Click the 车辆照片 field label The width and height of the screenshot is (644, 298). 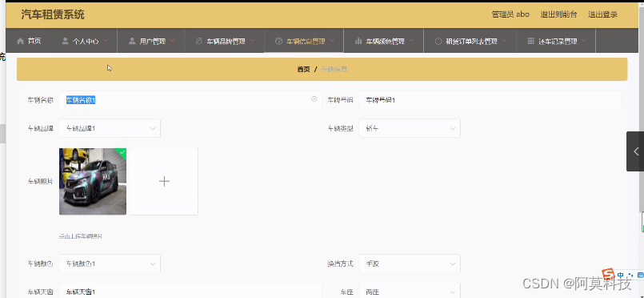40,181
